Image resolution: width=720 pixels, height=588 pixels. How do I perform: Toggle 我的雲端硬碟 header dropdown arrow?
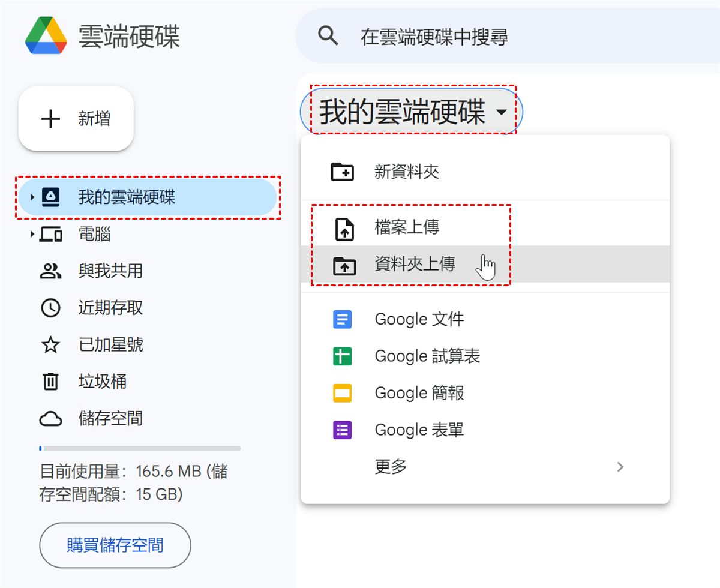tap(501, 113)
